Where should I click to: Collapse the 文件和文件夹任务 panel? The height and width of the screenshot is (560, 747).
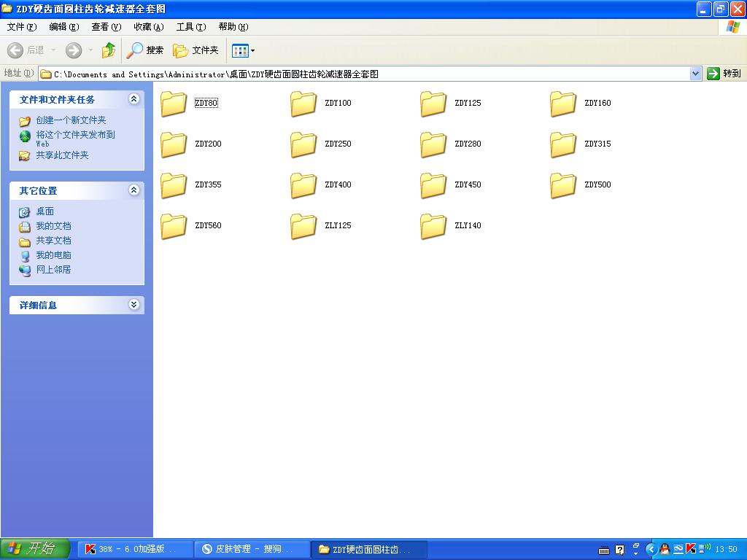coord(134,99)
